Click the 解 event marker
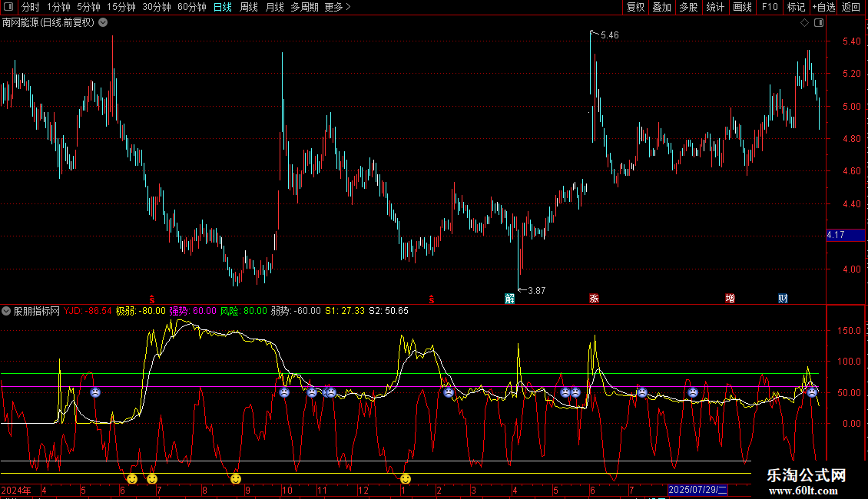Viewport: 868px width, 499px height. pyautogui.click(x=510, y=299)
